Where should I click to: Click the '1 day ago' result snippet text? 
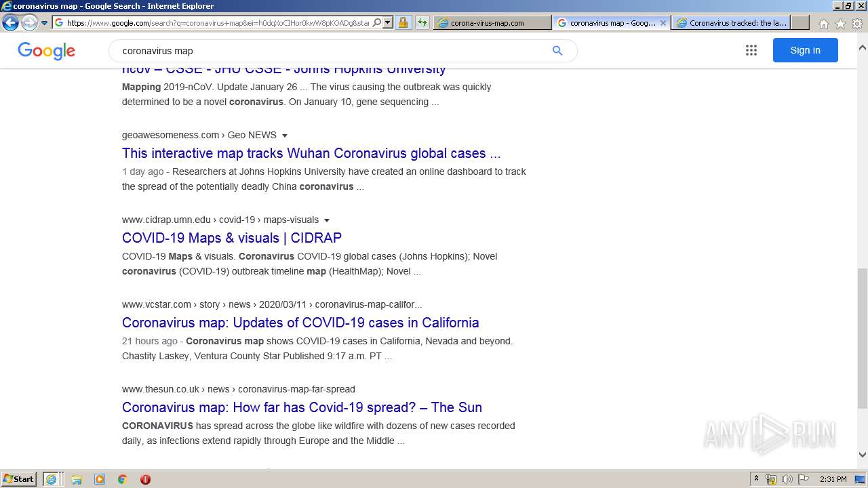pos(143,171)
